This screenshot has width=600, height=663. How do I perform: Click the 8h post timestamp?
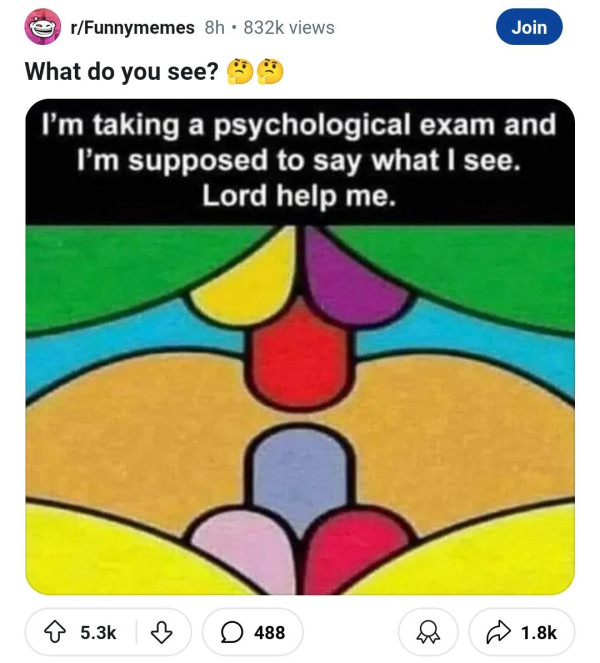[214, 28]
